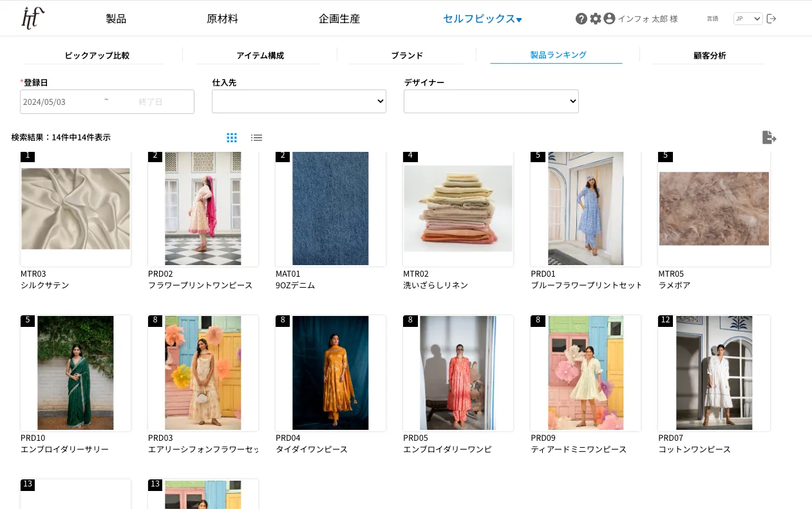Image resolution: width=812 pixels, height=509 pixels.
Task: Click the product code MTR02
Action: [416, 273]
